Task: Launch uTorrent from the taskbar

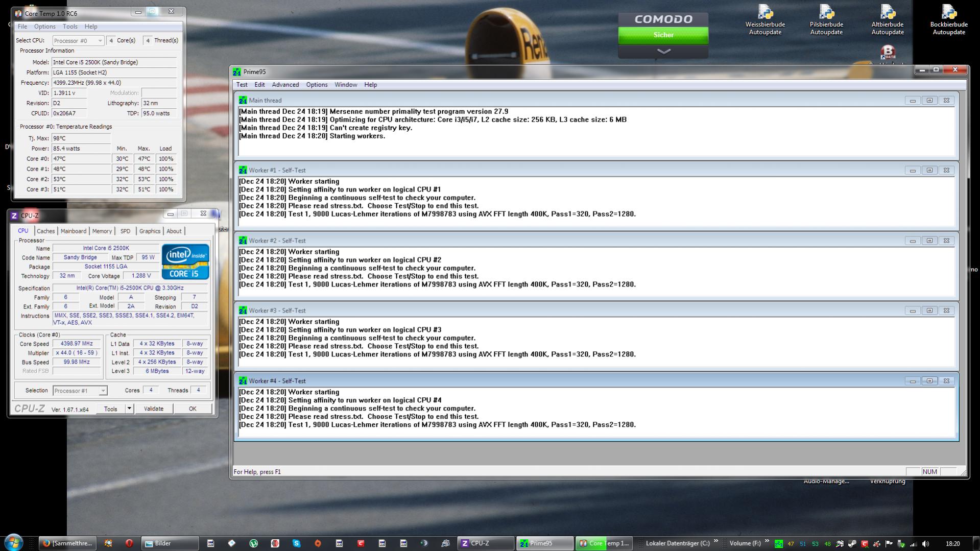Action: [x=254, y=543]
